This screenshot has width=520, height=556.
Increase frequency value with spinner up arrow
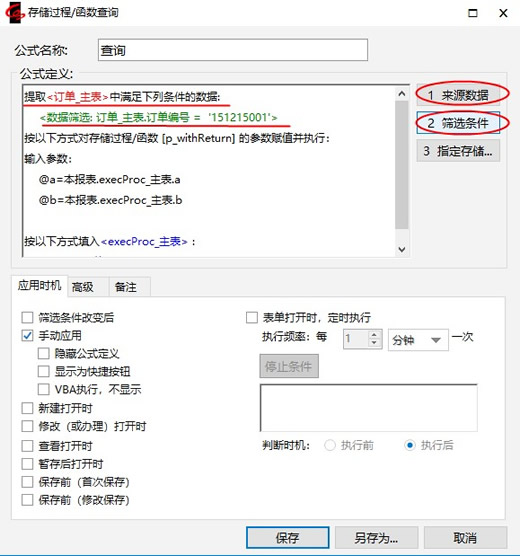(374, 335)
